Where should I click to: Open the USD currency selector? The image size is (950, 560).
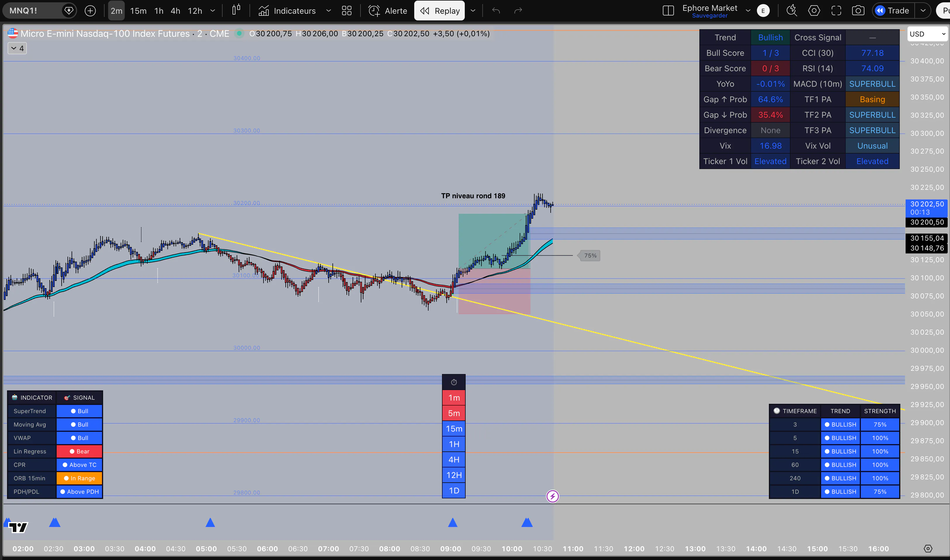pyautogui.click(x=927, y=34)
